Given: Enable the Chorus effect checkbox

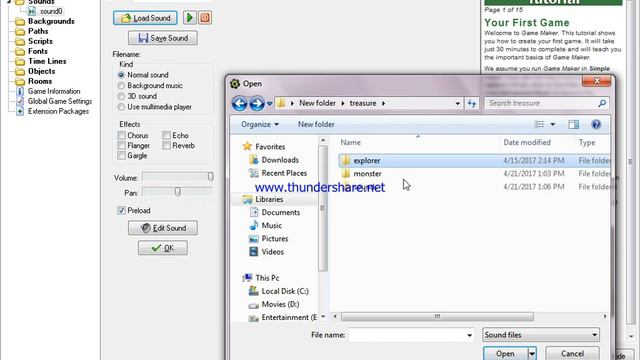Looking at the screenshot, I should (x=121, y=135).
